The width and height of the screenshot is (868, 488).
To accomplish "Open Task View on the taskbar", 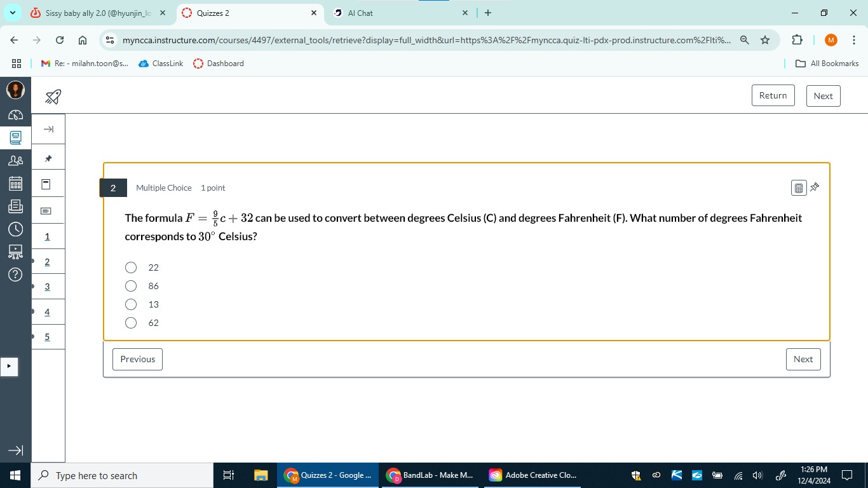I will 229,475.
